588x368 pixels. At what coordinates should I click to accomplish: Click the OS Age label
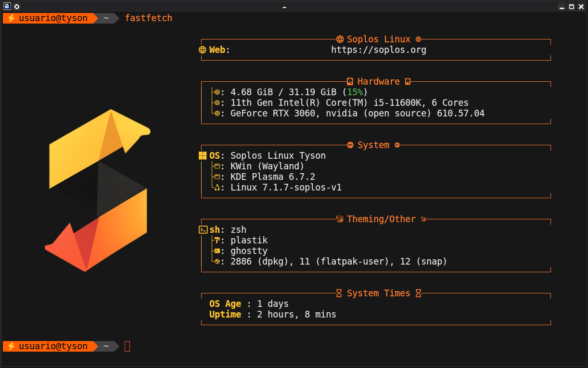(x=225, y=304)
